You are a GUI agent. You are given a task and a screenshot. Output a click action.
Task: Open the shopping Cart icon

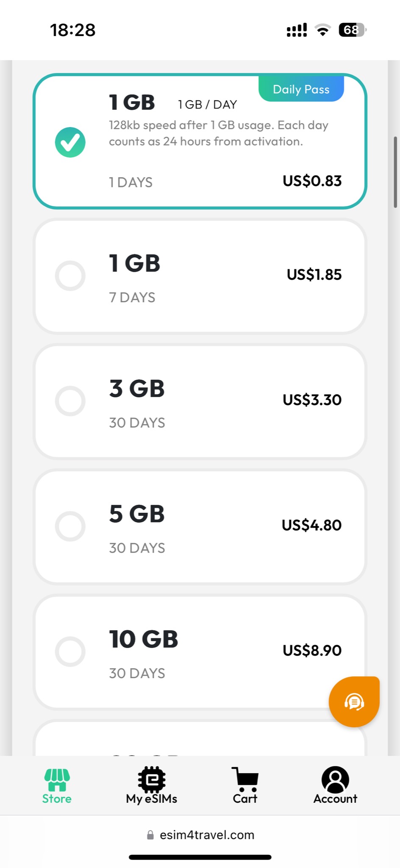click(245, 779)
